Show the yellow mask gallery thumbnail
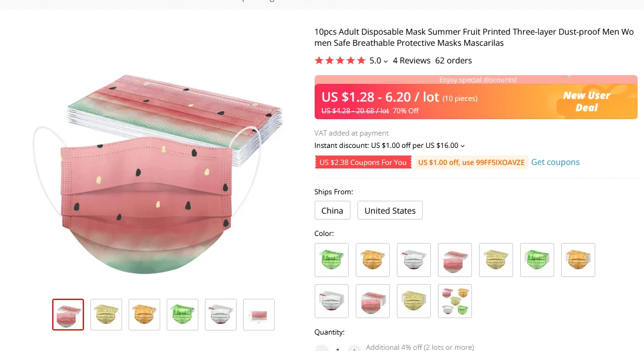The width and height of the screenshot is (644, 351). pos(106,315)
